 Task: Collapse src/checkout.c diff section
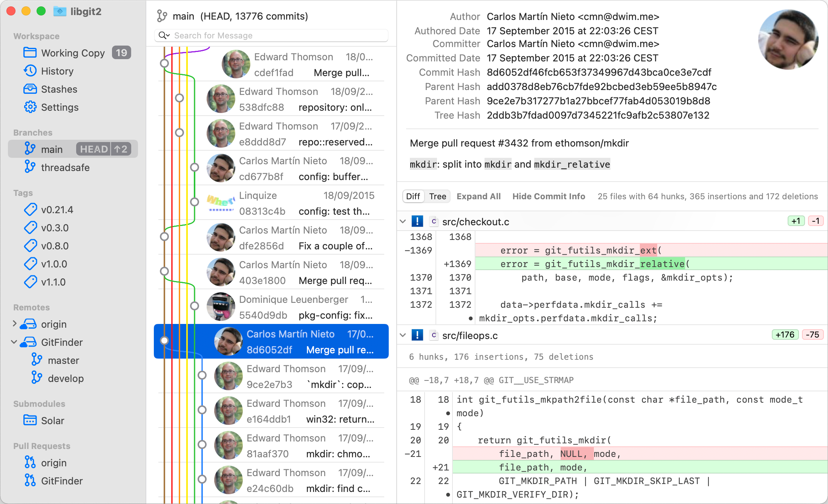point(403,221)
